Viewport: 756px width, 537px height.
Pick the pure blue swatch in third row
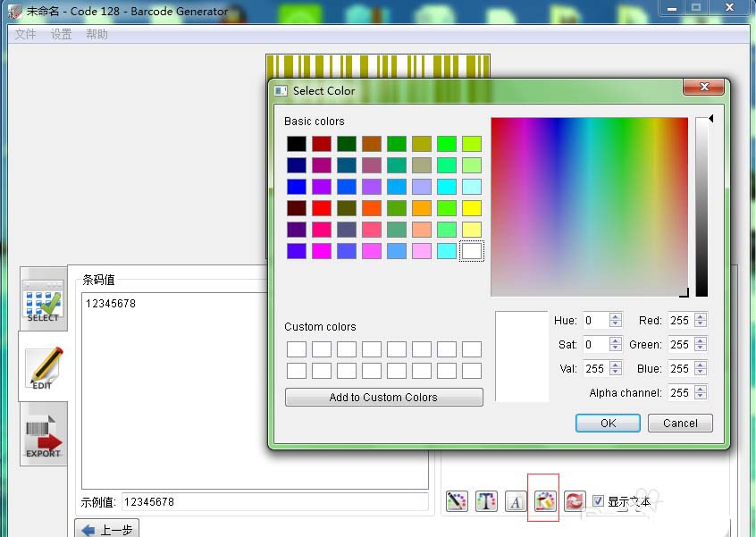[x=297, y=187]
